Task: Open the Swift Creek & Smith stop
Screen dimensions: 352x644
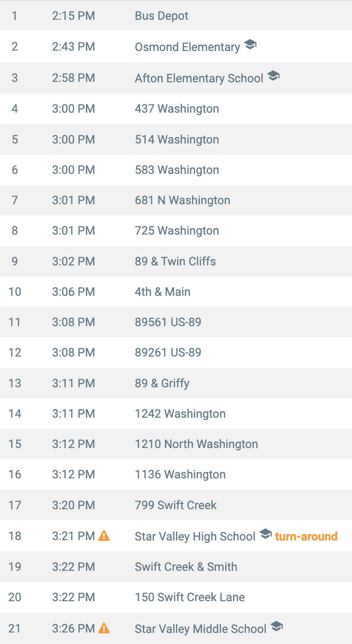Action: tap(176, 567)
